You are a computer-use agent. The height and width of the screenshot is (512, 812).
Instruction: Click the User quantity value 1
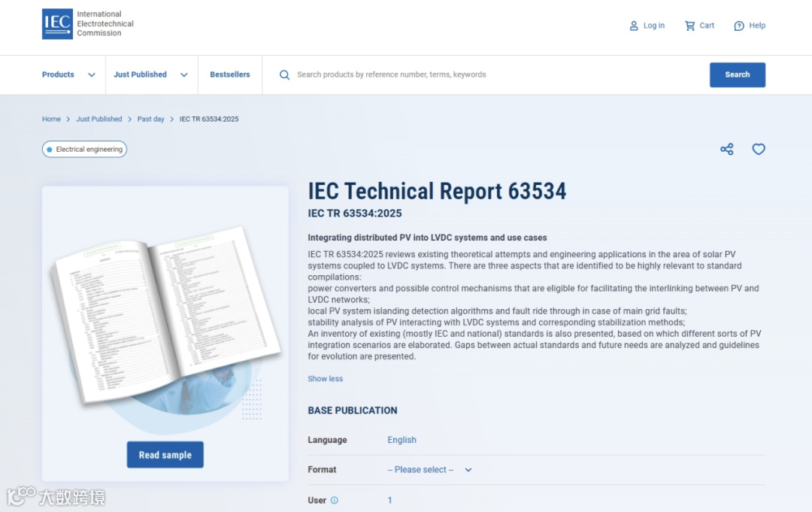pos(390,500)
